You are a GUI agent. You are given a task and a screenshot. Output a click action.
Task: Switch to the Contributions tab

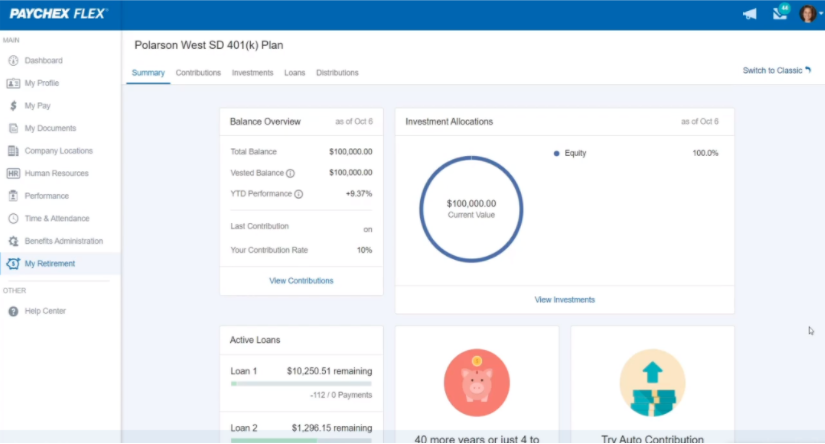click(x=198, y=73)
